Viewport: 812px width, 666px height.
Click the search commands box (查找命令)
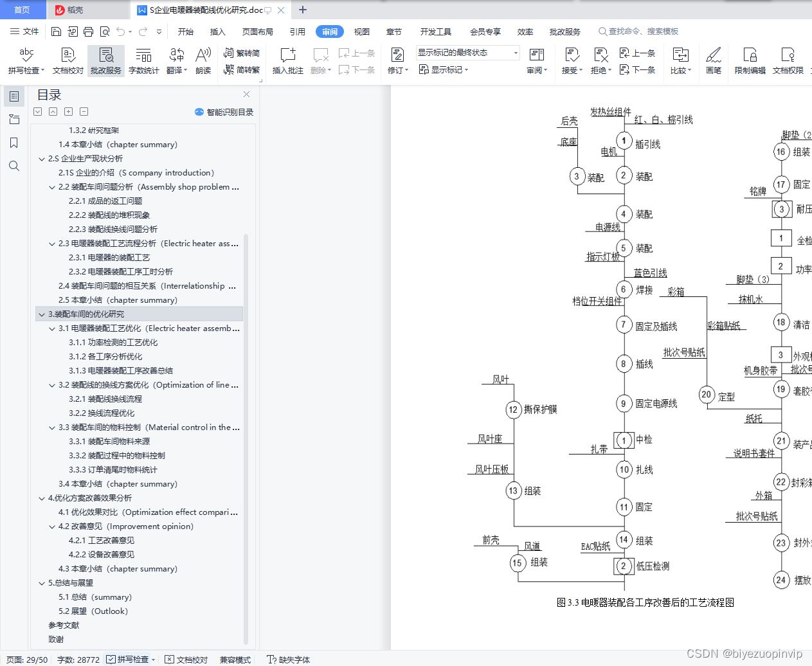pos(639,32)
